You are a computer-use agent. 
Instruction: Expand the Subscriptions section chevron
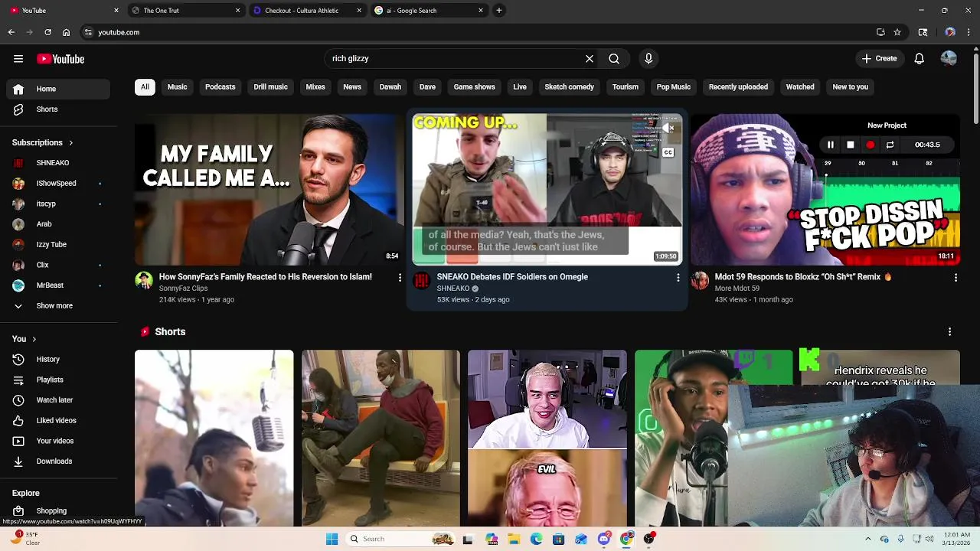pos(70,143)
